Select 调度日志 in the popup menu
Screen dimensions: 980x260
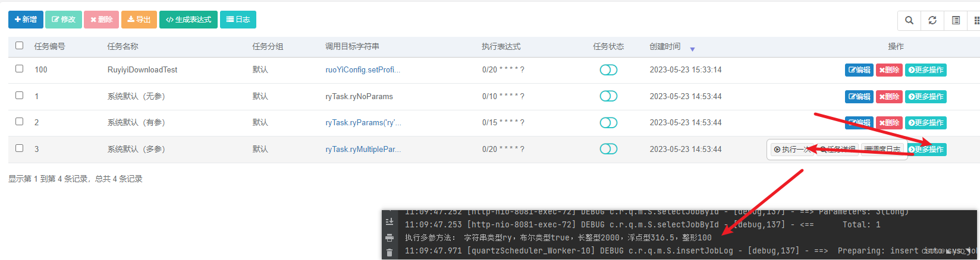click(x=882, y=150)
